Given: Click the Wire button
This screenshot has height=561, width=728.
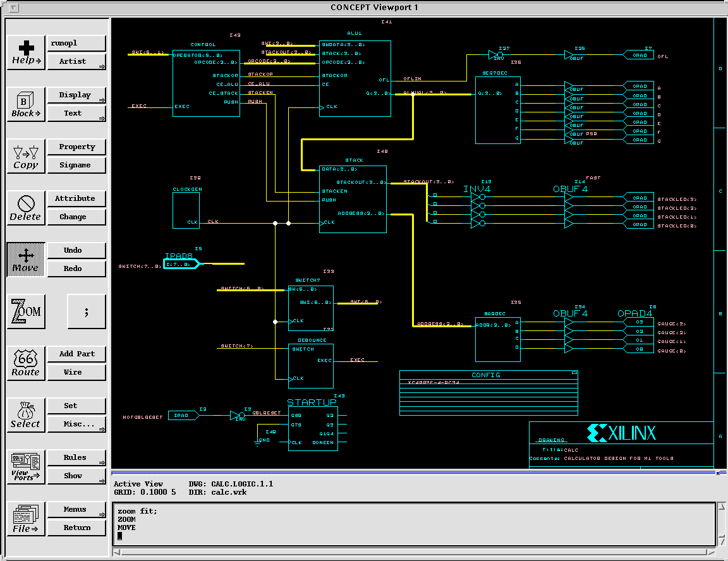Looking at the screenshot, I should [76, 372].
